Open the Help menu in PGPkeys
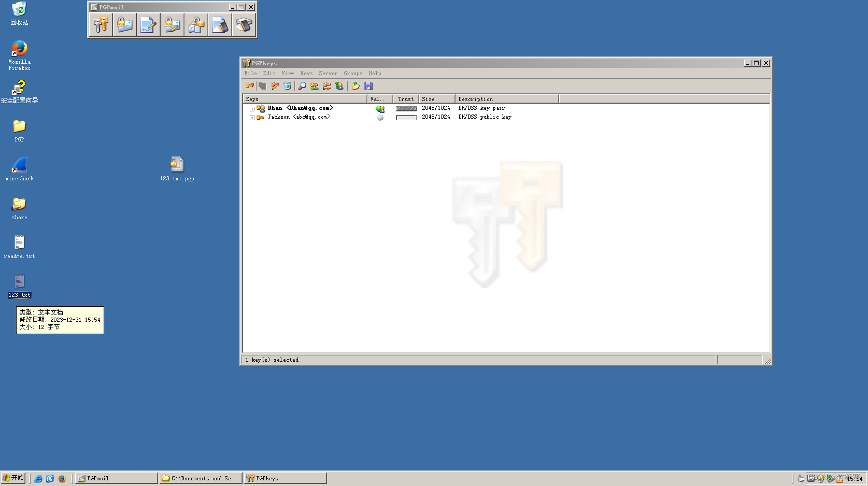 [375, 74]
